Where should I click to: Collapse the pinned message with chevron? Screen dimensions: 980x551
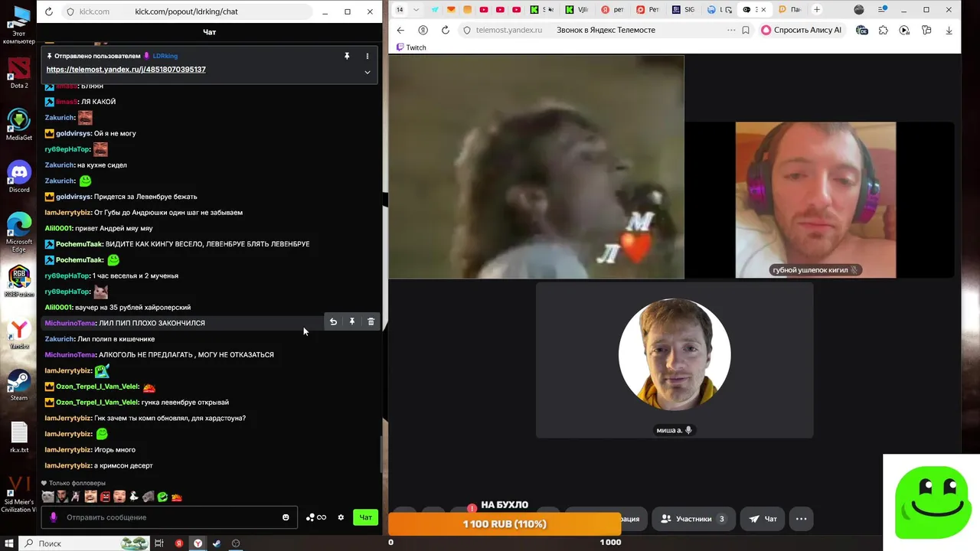[367, 73]
